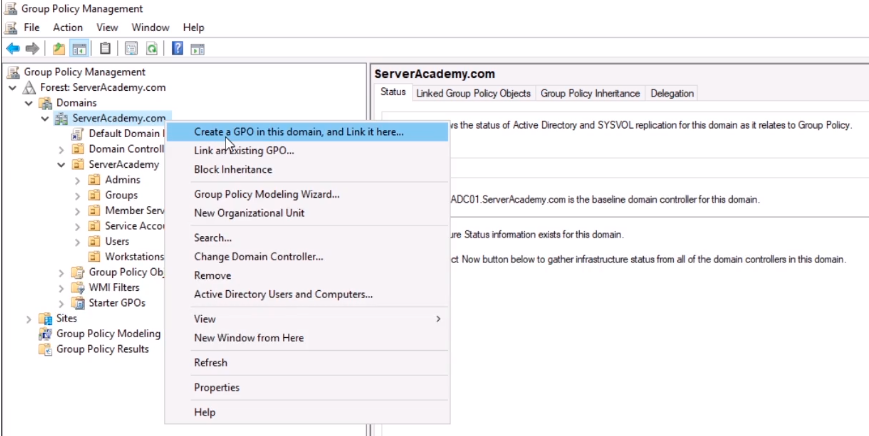The image size is (869, 436).
Task: Click the Forward arrow toolbar icon
Action: click(32, 48)
